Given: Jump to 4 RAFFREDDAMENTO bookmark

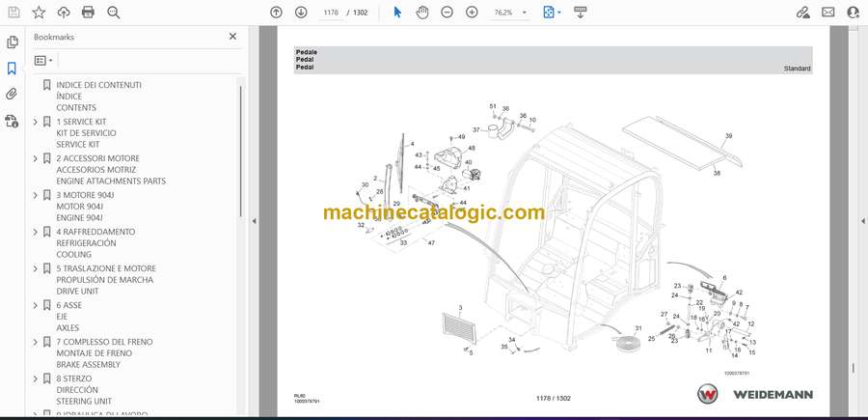Looking at the screenshot, I should 95,232.
